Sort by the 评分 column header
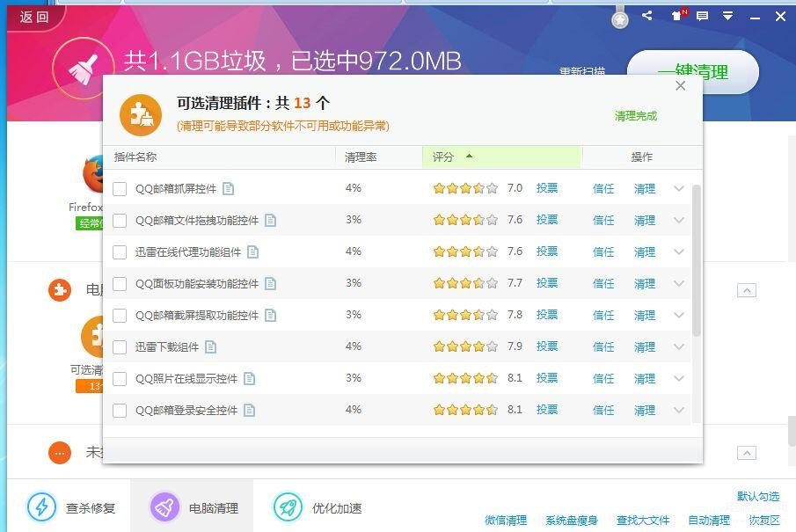796x532 pixels. coord(501,157)
